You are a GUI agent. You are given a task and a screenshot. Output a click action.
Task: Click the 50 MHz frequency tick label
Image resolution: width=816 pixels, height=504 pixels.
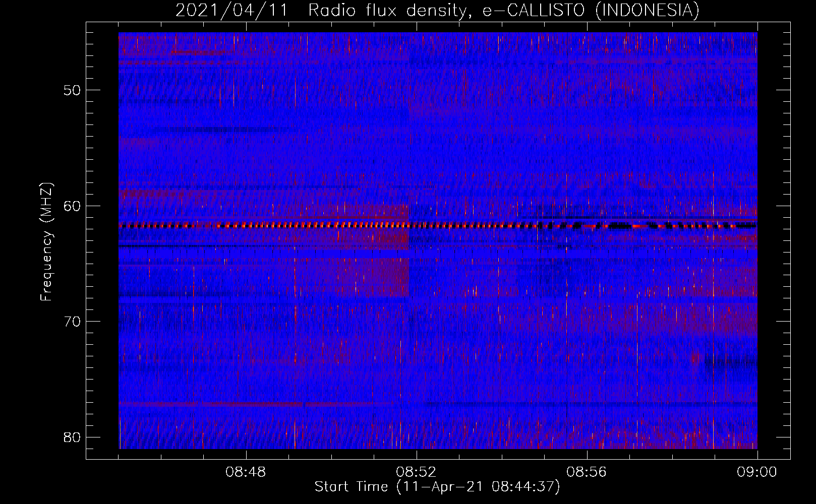(x=72, y=91)
